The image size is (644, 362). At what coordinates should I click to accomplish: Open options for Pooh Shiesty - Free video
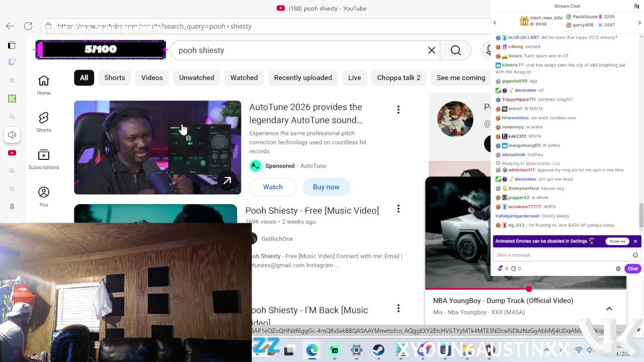coord(398,209)
